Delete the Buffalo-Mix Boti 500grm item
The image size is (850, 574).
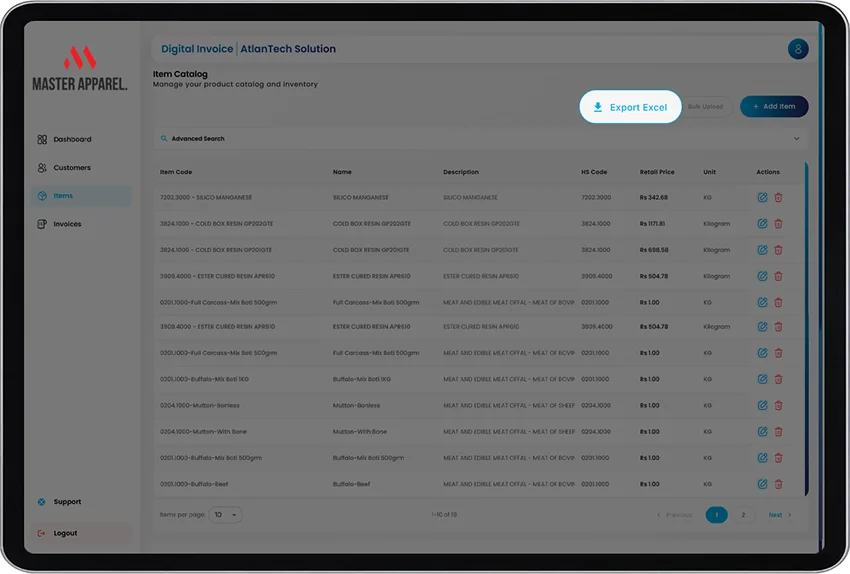[778, 457]
